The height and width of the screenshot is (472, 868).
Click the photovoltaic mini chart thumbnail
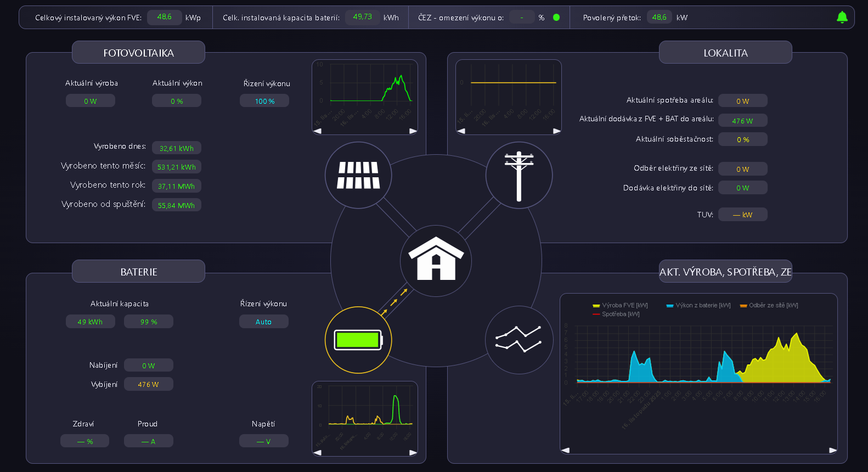(x=365, y=97)
